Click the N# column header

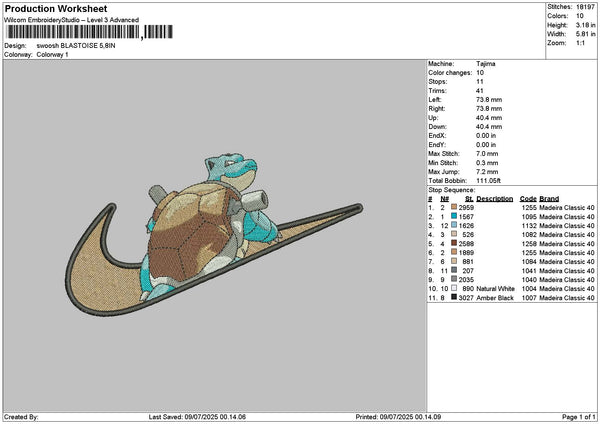tap(444, 197)
